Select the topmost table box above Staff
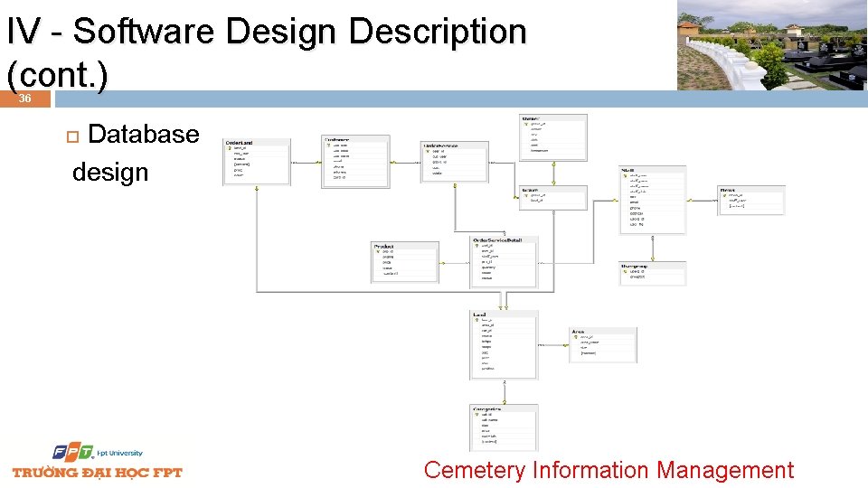 (x=553, y=137)
